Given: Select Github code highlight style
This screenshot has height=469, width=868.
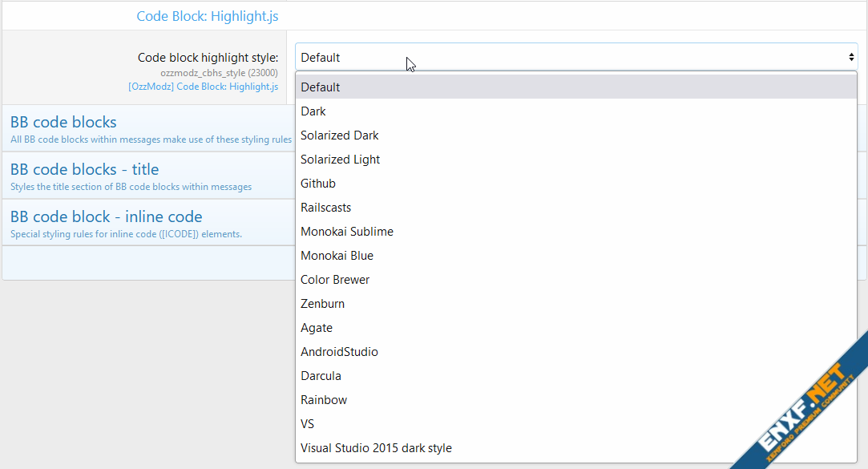Looking at the screenshot, I should pyautogui.click(x=318, y=184).
